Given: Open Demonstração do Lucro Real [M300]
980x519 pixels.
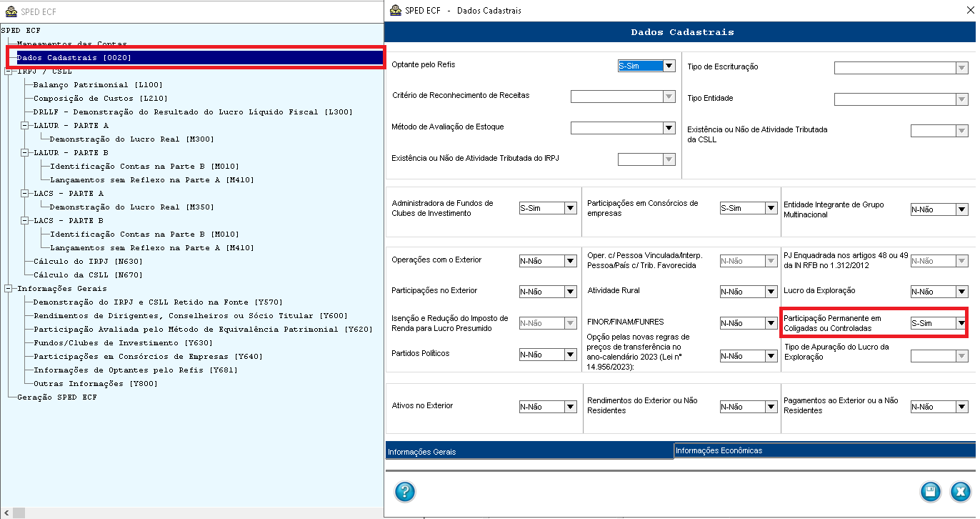Looking at the screenshot, I should coord(131,139).
